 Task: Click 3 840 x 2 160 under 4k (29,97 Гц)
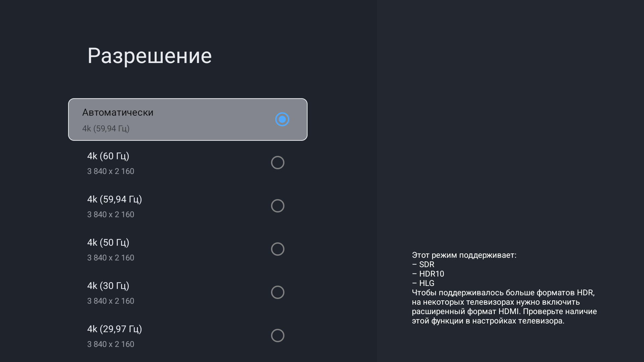pyautogui.click(x=111, y=344)
